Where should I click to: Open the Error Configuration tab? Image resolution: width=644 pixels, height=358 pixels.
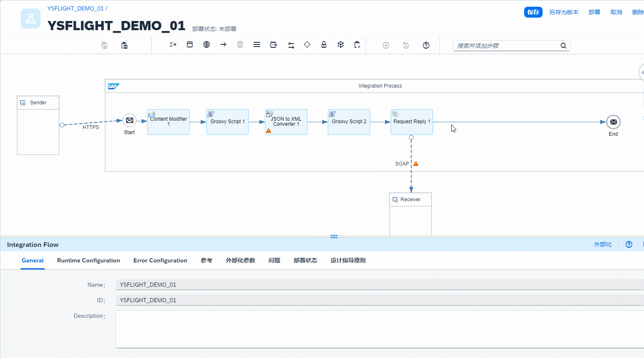tap(160, 260)
